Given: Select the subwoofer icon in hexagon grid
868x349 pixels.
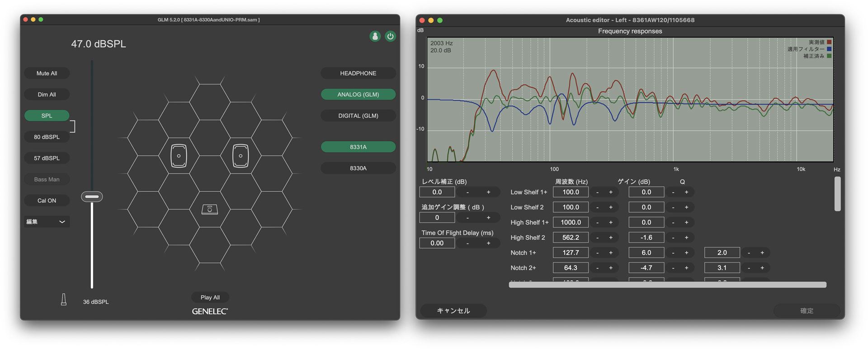Looking at the screenshot, I should [x=210, y=209].
